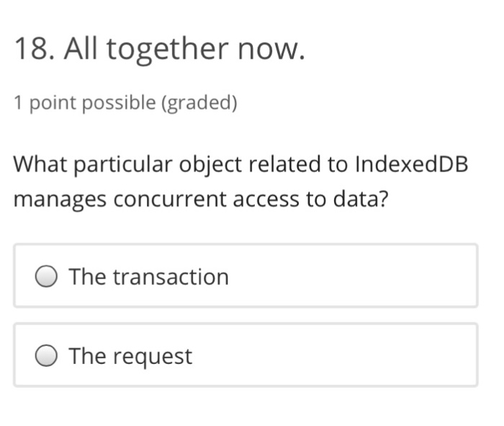Select the "The transaction" radio button

pyautogui.click(x=48, y=277)
